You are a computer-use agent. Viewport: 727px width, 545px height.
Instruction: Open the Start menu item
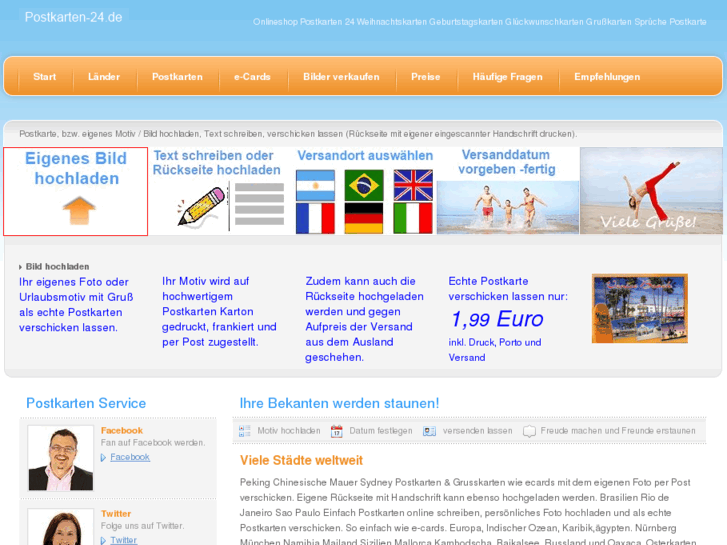[45, 77]
